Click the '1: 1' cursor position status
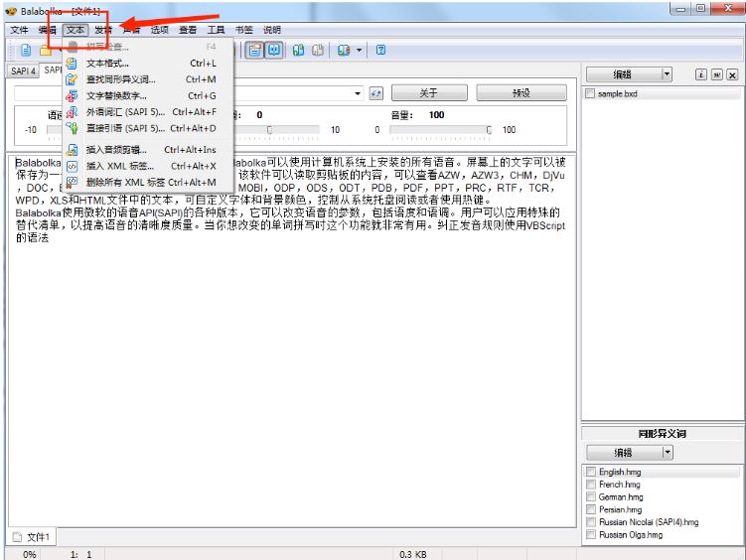The image size is (746, 560). (80, 554)
